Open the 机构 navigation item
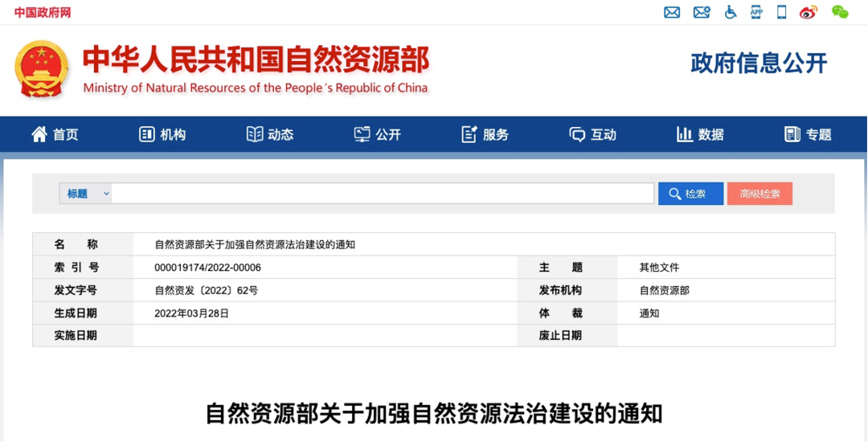This screenshot has height=442, width=868. pyautogui.click(x=162, y=134)
